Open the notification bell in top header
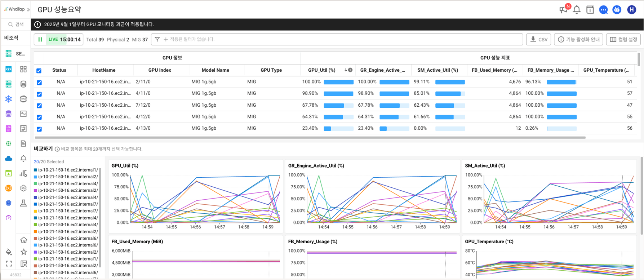 click(x=577, y=10)
